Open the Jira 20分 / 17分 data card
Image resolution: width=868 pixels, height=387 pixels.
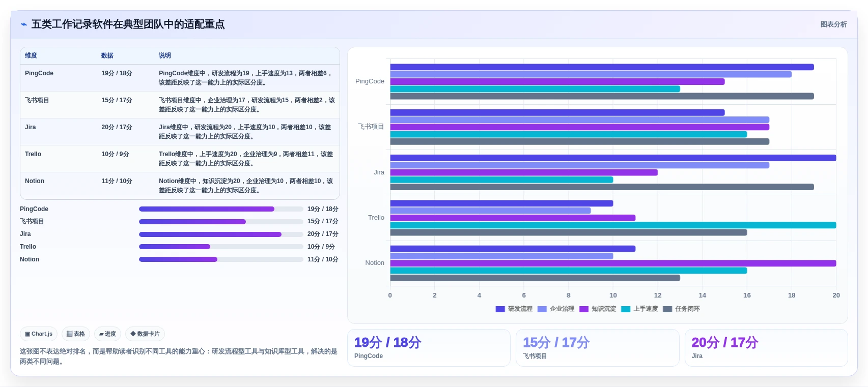coord(766,348)
